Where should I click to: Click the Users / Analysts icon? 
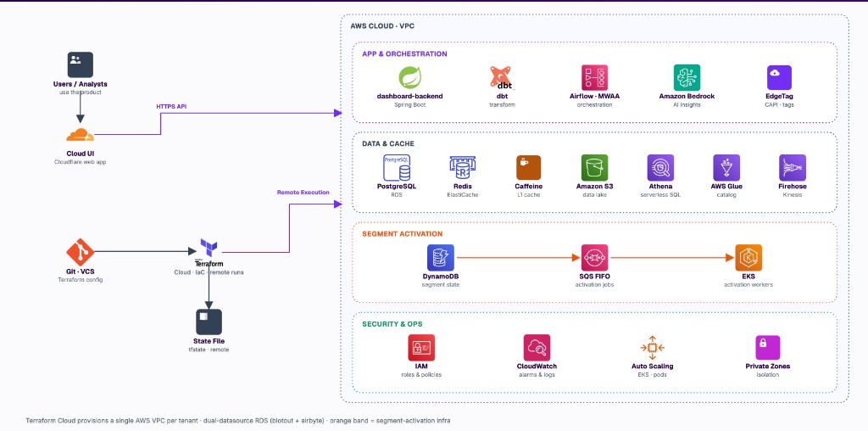(x=81, y=64)
